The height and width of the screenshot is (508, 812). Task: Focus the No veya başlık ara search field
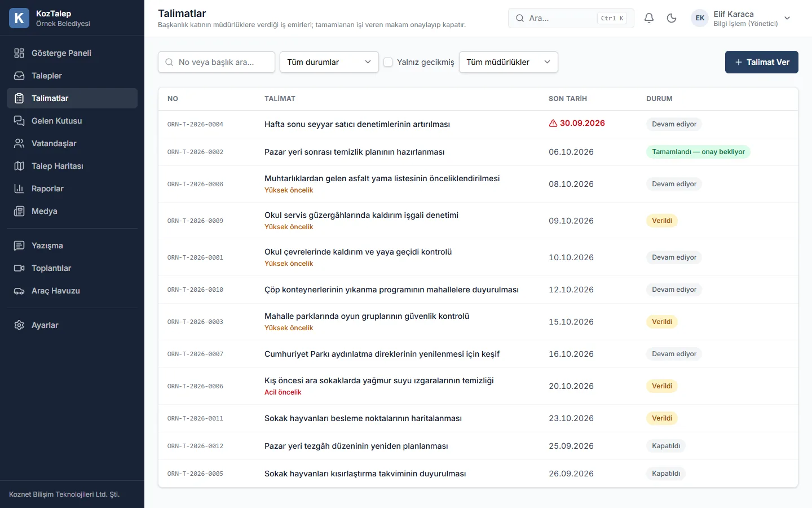217,62
